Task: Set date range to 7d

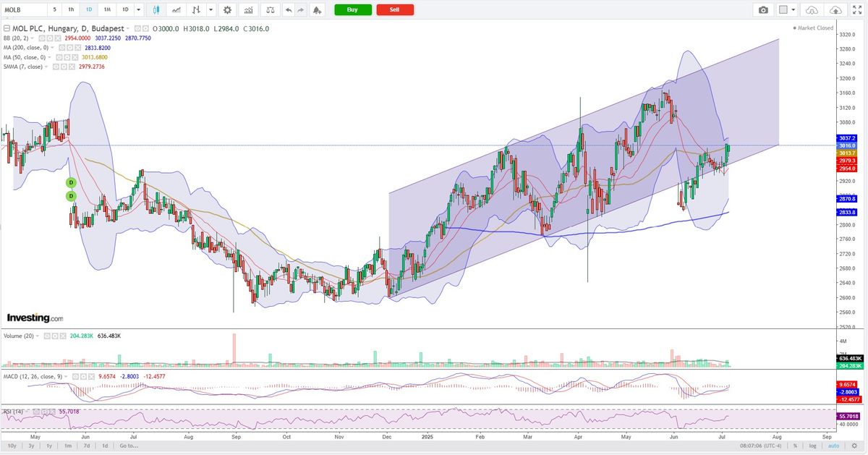Action: (x=87, y=446)
